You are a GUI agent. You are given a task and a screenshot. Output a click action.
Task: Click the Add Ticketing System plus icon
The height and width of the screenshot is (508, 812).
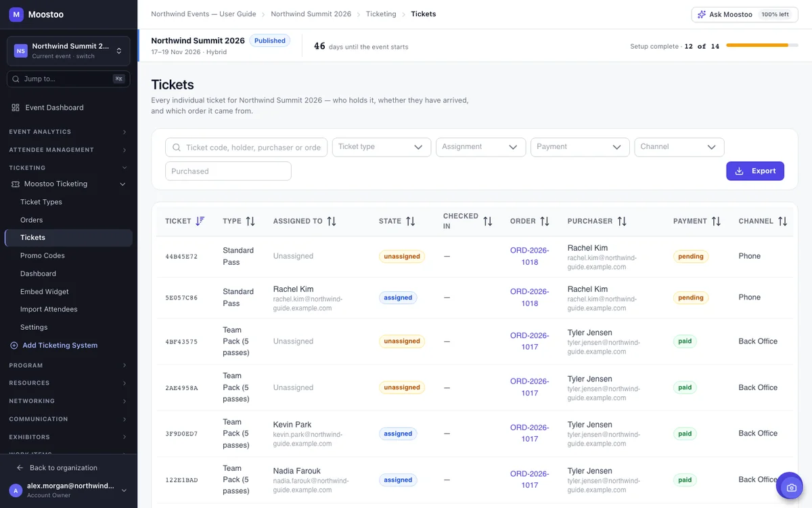point(14,345)
